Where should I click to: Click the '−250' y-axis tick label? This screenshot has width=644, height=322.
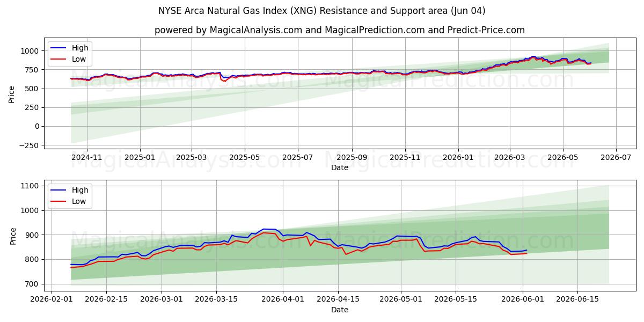pyautogui.click(x=30, y=145)
